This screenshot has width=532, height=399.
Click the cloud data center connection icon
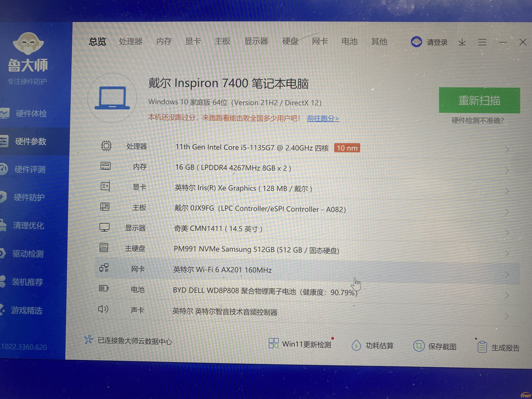coord(89,339)
